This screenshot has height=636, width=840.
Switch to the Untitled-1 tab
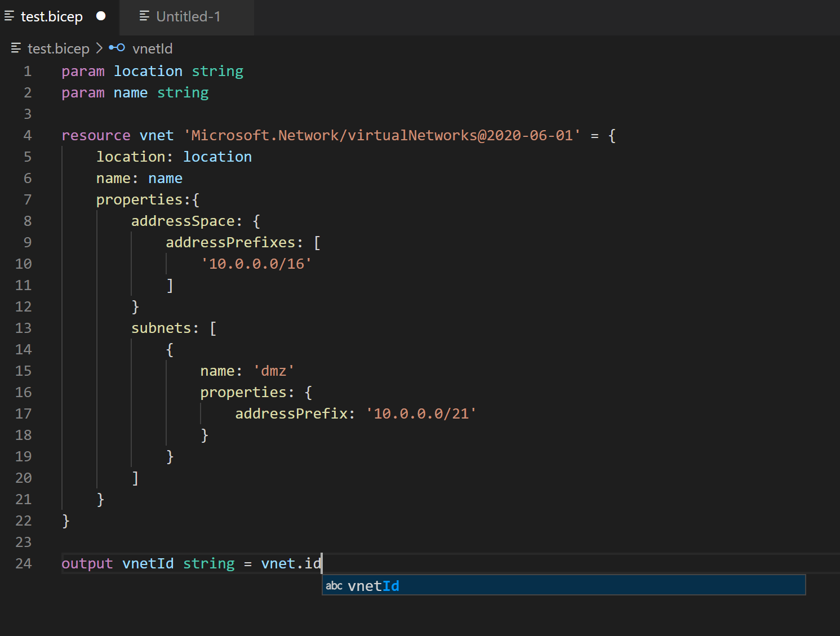pyautogui.click(x=189, y=16)
